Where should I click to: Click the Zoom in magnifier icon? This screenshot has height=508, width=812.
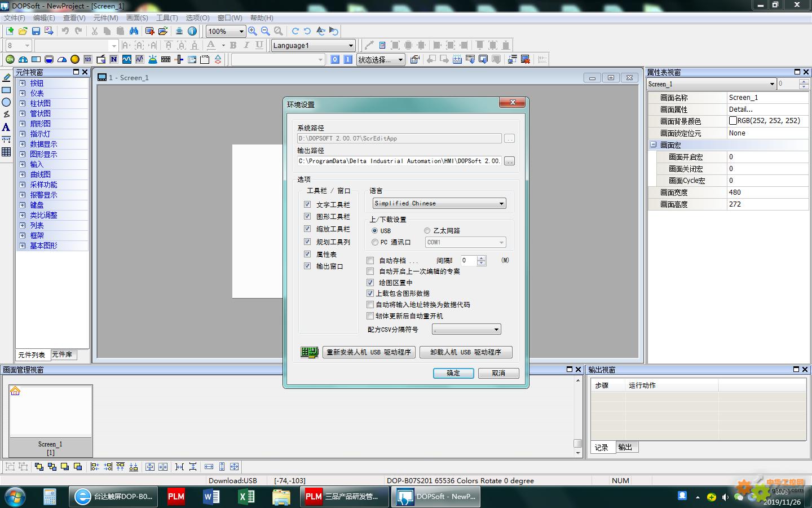pos(253,31)
